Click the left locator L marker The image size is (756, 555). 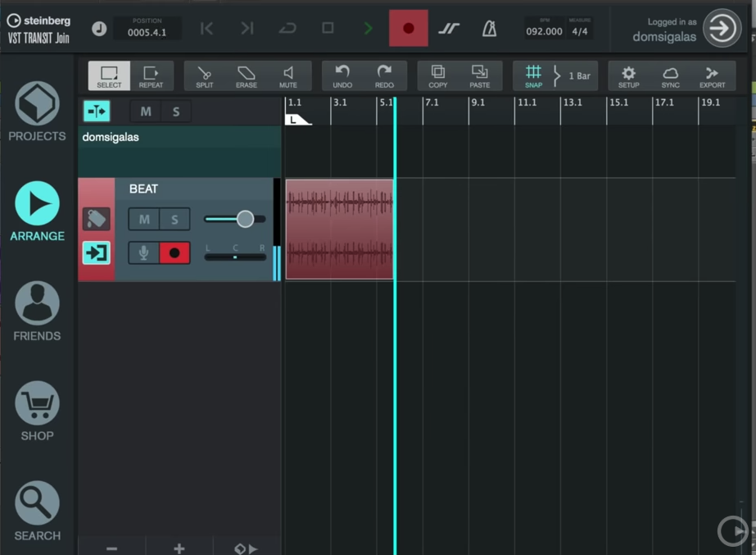(x=296, y=119)
